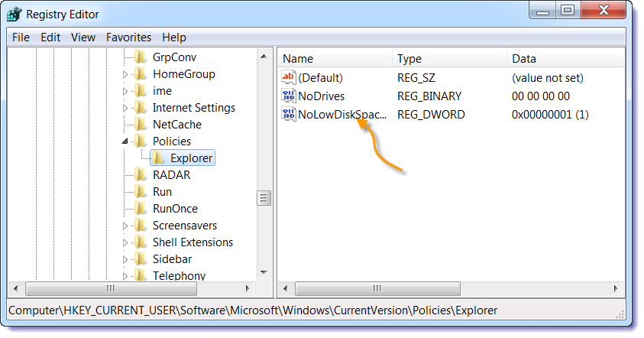Click the REG_BINARY type cell
The image size is (644, 338).
429,96
